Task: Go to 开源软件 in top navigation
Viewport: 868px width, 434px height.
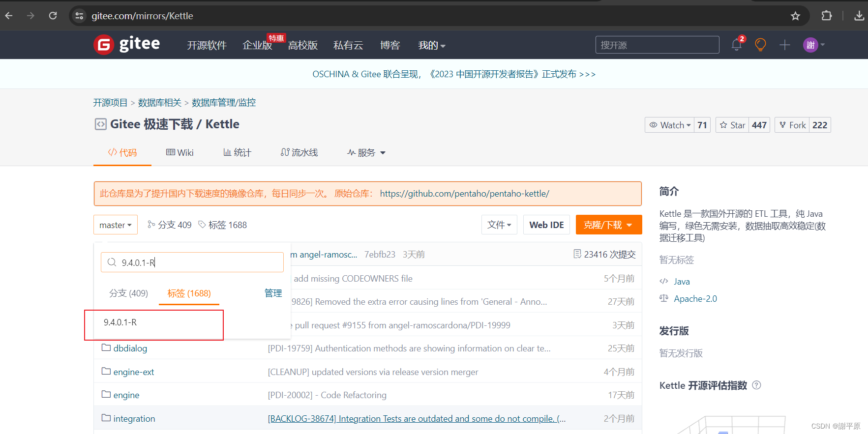Action: point(207,45)
